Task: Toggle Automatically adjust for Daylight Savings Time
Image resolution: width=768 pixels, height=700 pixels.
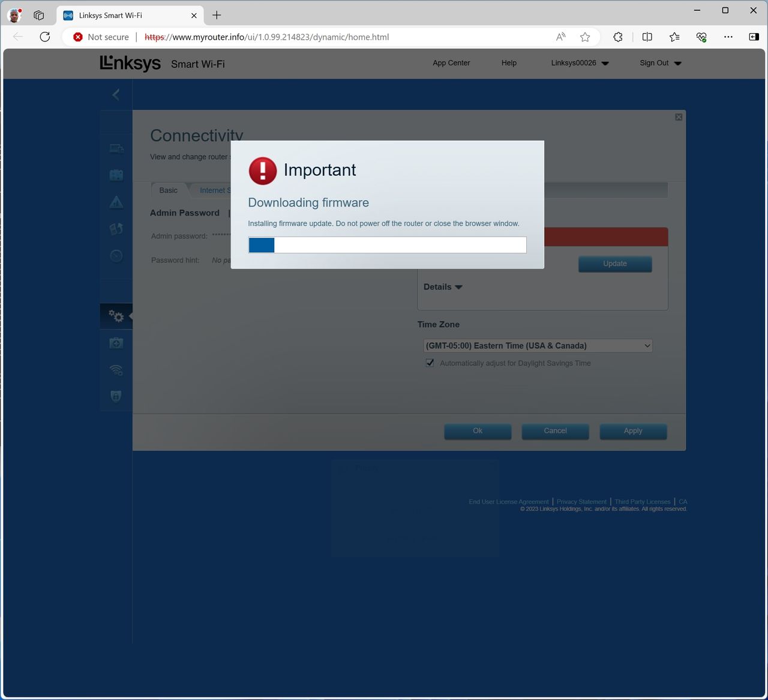Action: tap(430, 363)
